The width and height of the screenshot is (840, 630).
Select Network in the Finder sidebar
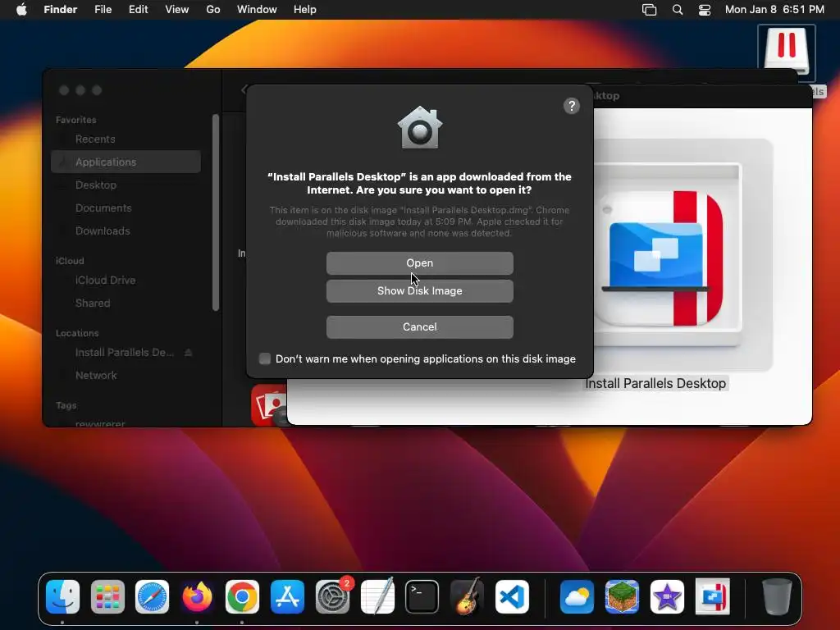tap(126, 376)
